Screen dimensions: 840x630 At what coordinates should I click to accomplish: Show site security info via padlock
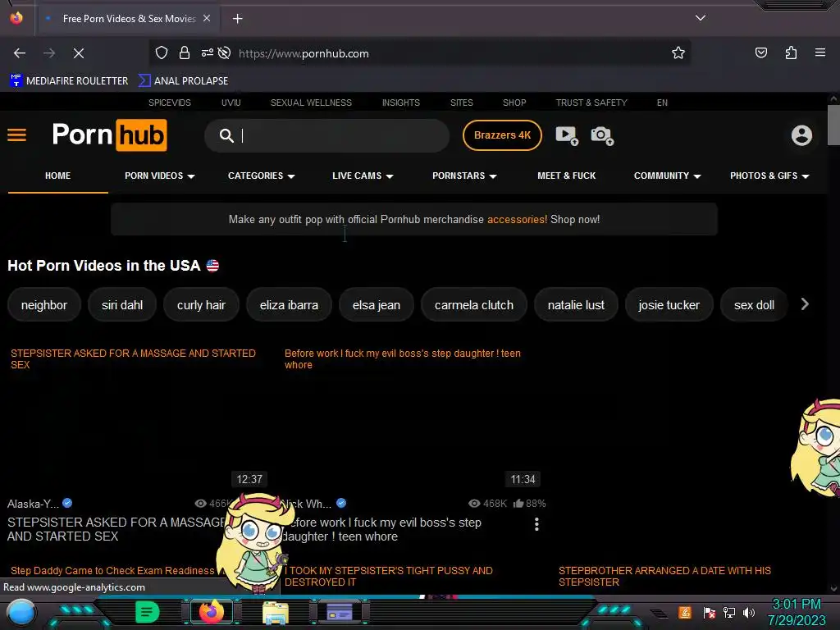pos(185,53)
